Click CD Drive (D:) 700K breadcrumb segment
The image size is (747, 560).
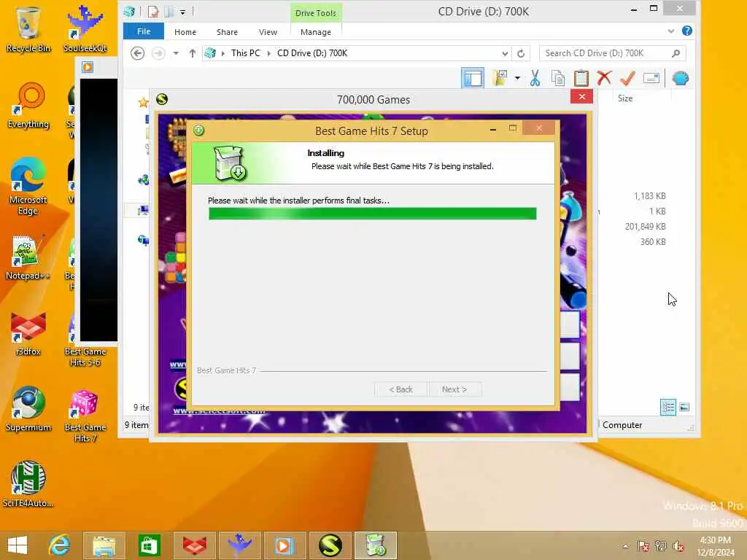[312, 53]
